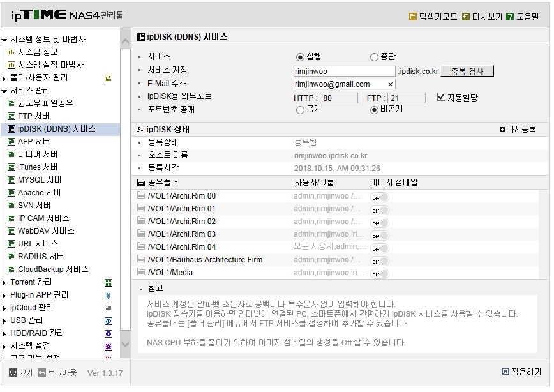This screenshot has height=392, width=554.
Task: Toggle thumbnail switch for Bauhaus Architecture Firm
Action: [x=380, y=261]
